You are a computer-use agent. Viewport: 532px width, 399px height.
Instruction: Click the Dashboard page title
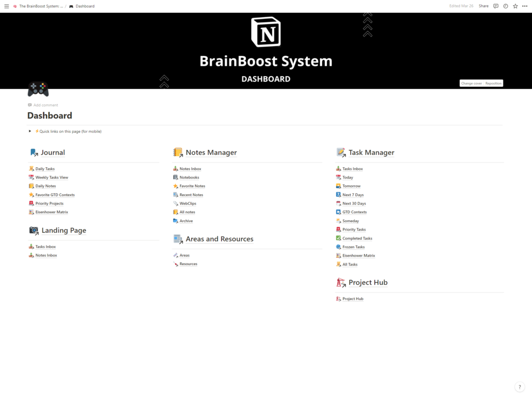(50, 116)
